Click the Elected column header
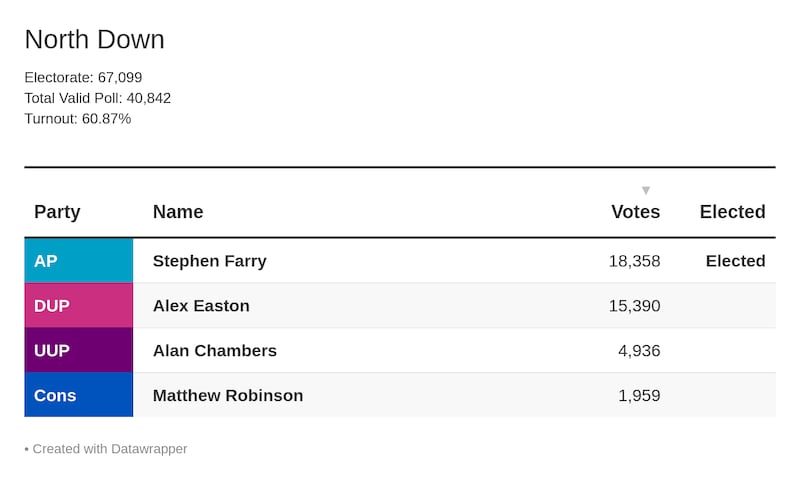The image size is (800, 480). point(732,212)
